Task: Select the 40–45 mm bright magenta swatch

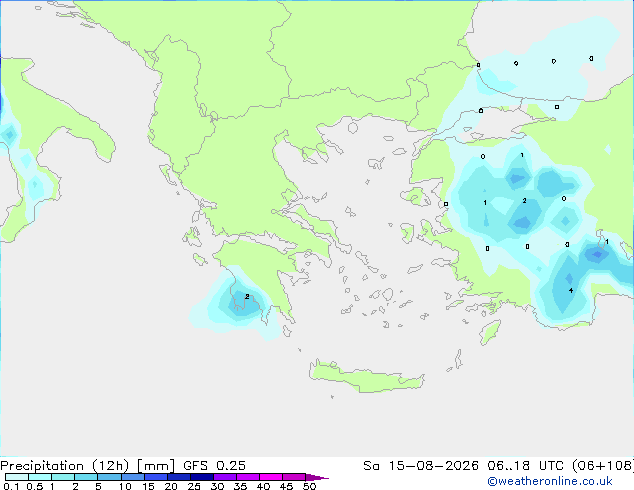Action: [x=271, y=477]
